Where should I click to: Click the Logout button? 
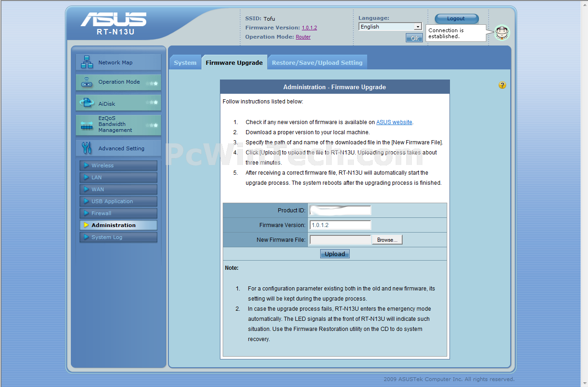point(456,18)
